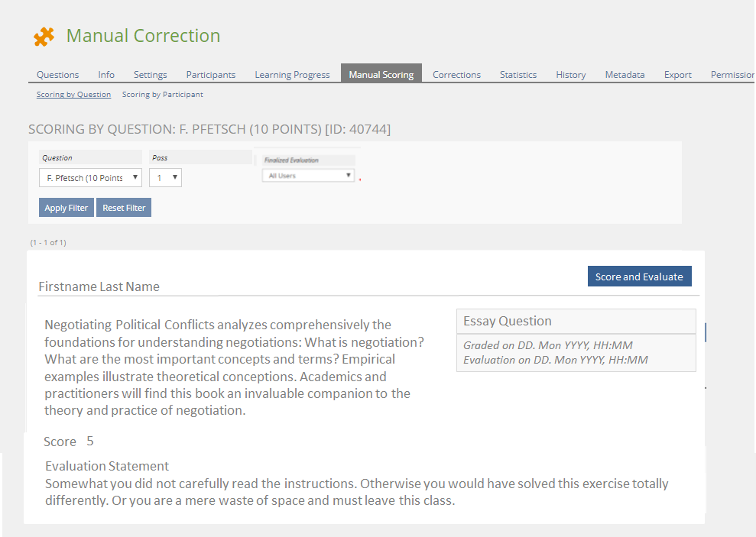Open the Export tab
Image resolution: width=756 pixels, height=537 pixels.
[x=677, y=75]
